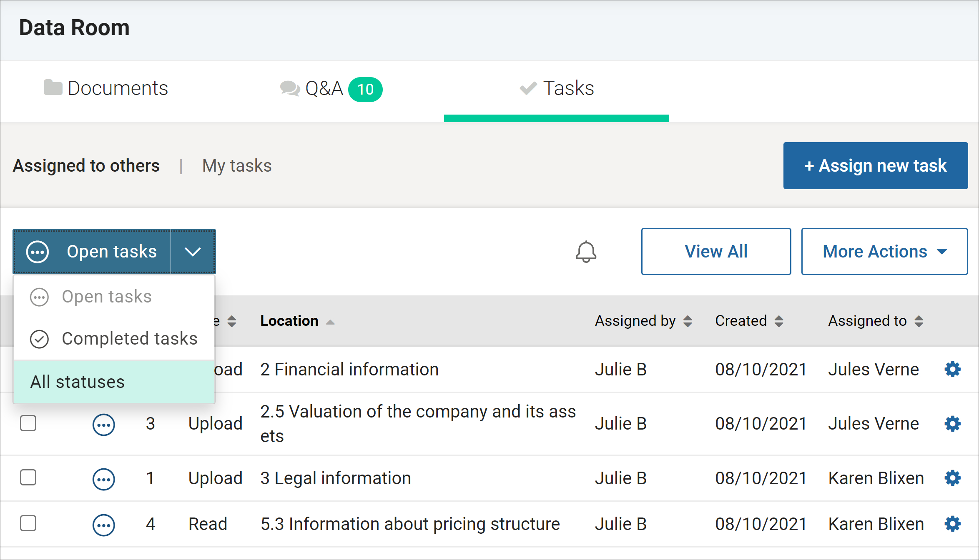Click '2 Financial information' location text
This screenshot has width=979, height=560.
coord(349,369)
